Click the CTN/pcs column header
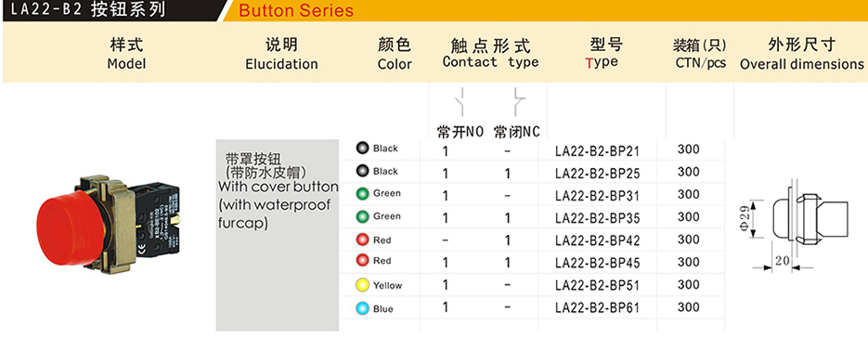 700,54
